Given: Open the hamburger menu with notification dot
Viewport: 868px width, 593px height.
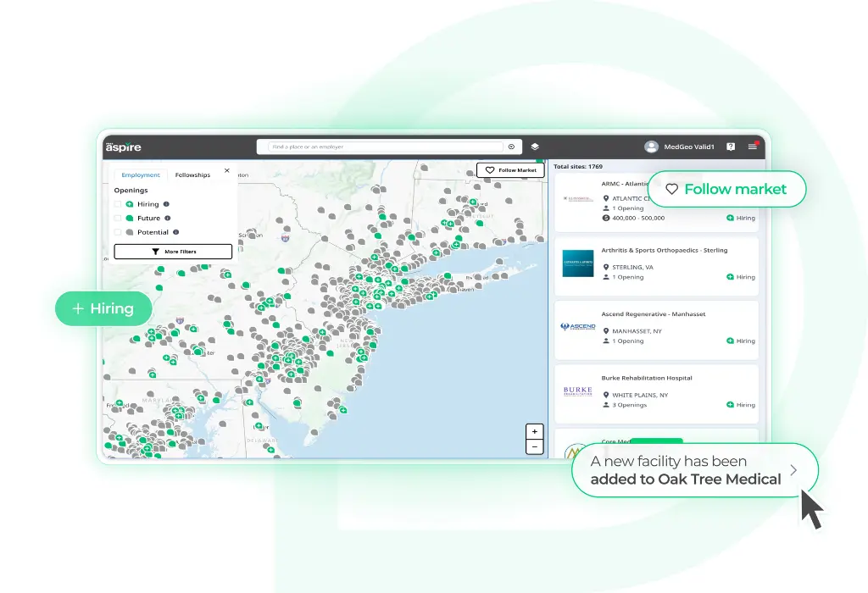Looking at the screenshot, I should [753, 147].
